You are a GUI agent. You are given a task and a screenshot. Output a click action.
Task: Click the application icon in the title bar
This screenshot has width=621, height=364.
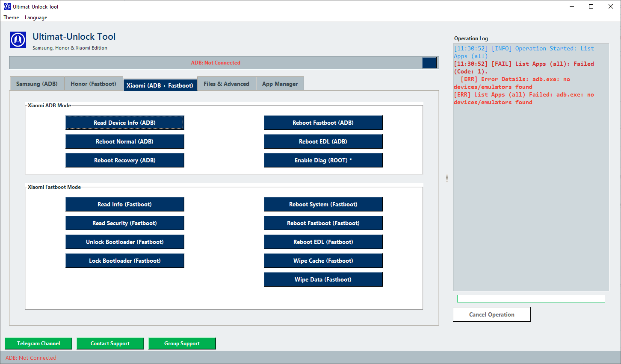7,6
